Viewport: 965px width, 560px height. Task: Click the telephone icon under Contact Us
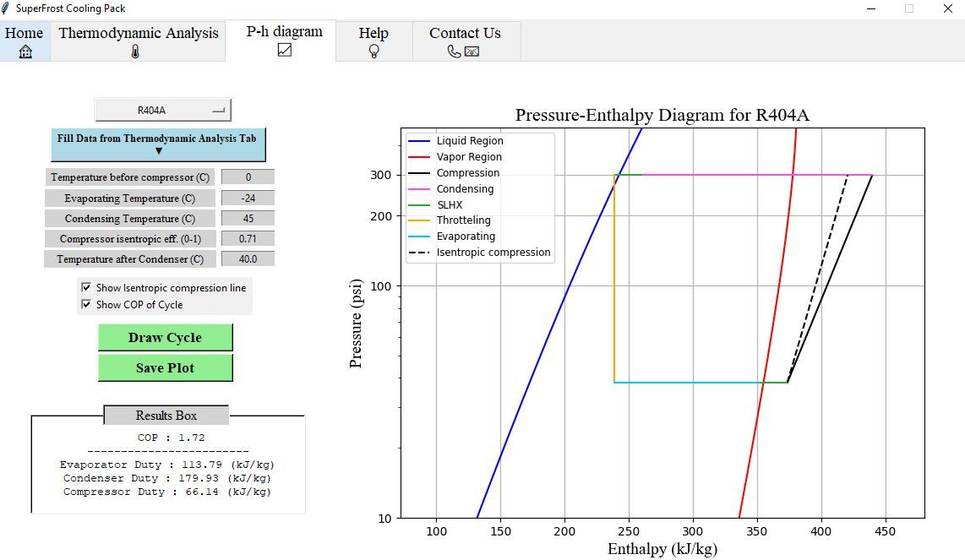coord(453,52)
